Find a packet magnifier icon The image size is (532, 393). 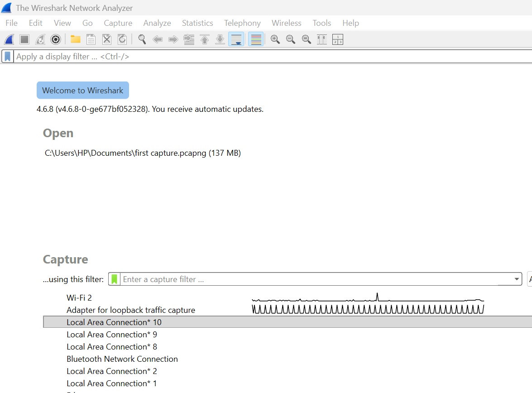coord(142,39)
